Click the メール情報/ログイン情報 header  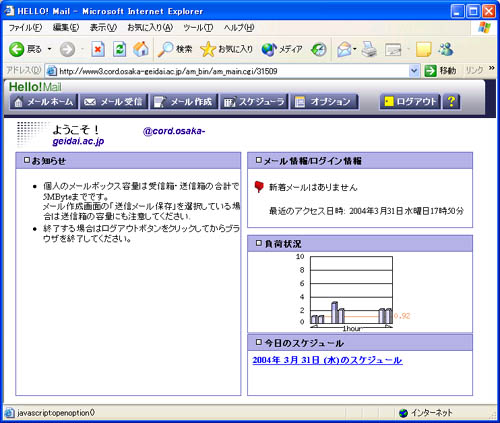pos(360,161)
